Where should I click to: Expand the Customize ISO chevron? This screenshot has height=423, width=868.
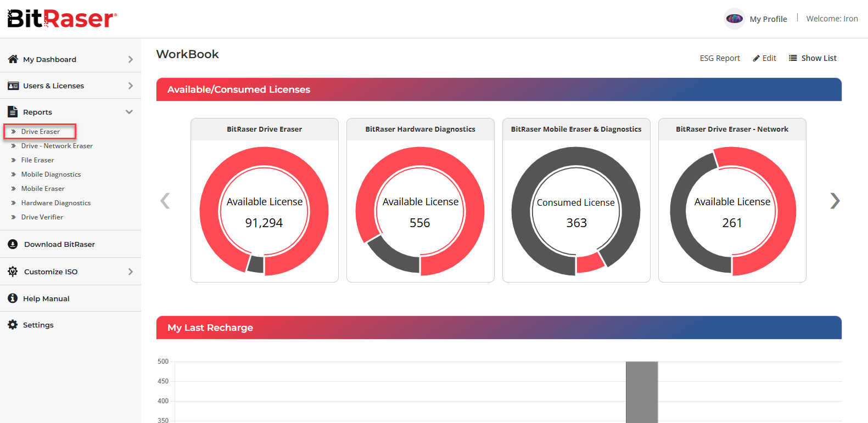pyautogui.click(x=130, y=272)
